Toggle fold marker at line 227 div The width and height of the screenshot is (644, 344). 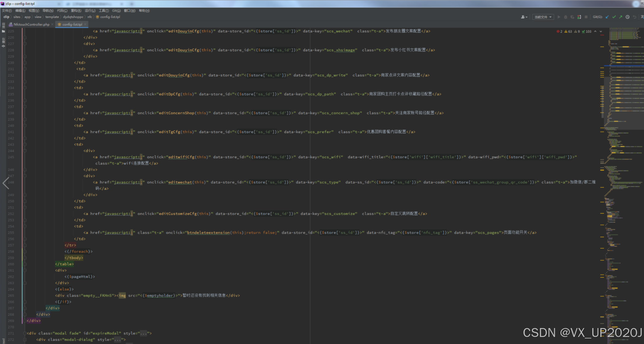point(25,44)
